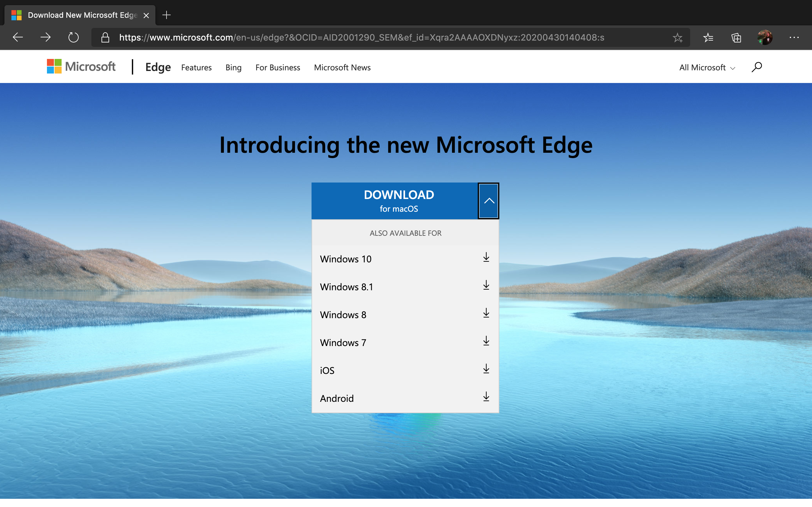Click the Microsoft logo link
812x507 pixels.
[81, 67]
